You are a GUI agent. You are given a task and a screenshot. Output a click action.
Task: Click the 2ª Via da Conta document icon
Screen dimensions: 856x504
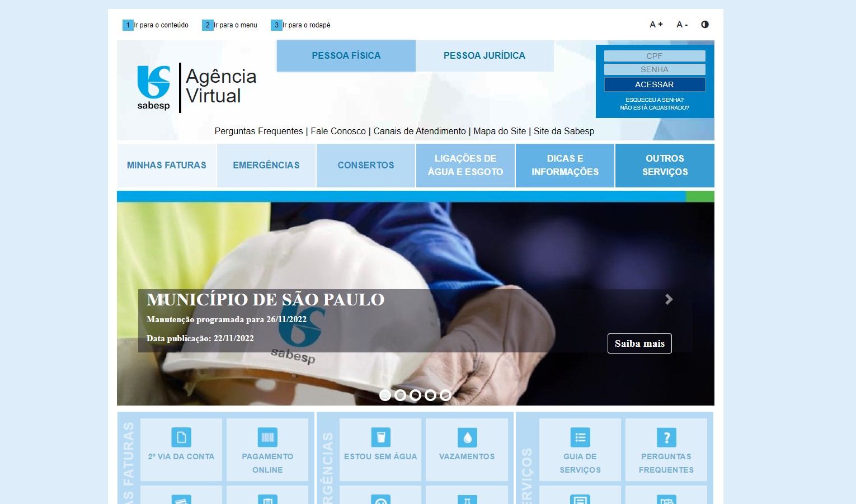(x=181, y=437)
